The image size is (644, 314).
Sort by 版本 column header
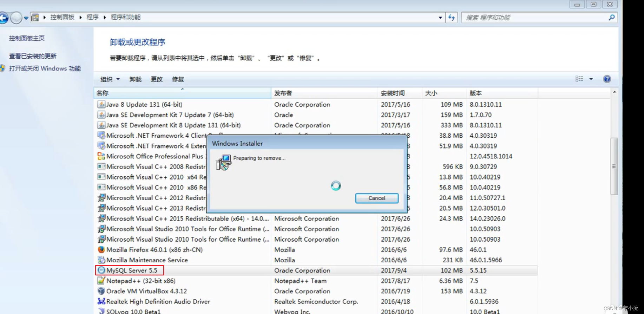[502, 93]
